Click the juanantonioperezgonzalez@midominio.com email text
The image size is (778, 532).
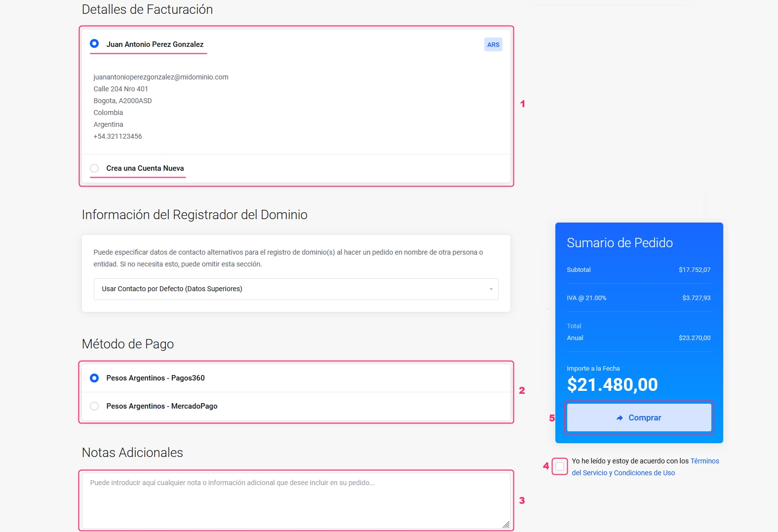pos(160,77)
